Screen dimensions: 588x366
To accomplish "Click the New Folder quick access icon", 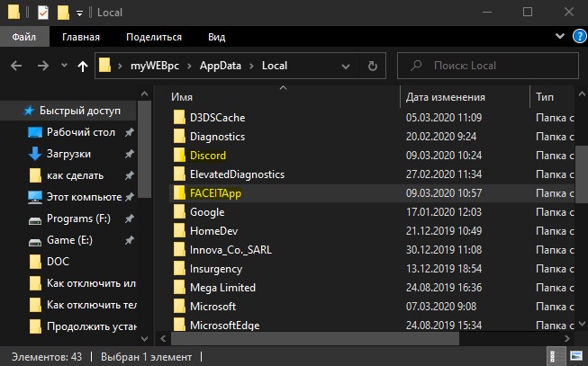I will (x=63, y=13).
